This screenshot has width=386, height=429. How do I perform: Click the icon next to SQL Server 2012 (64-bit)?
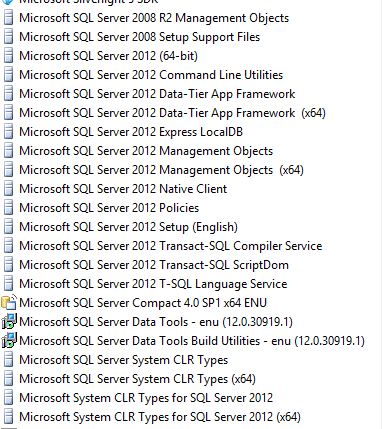(9, 56)
